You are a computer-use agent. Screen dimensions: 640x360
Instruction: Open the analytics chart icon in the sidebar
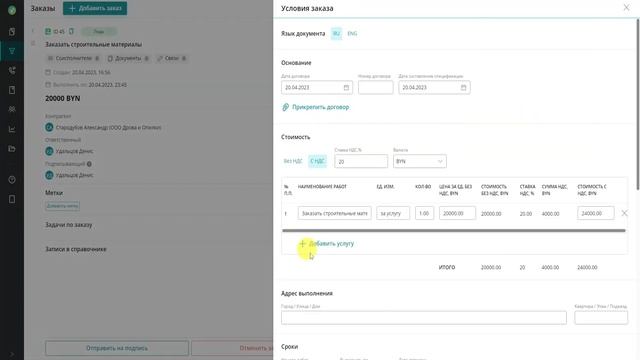pyautogui.click(x=12, y=129)
